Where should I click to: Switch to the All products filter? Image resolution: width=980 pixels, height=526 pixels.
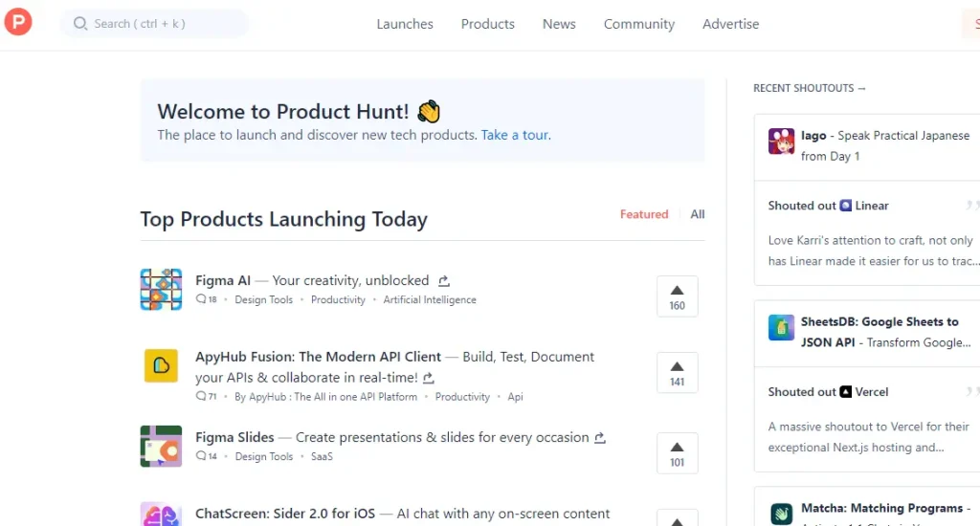(698, 214)
